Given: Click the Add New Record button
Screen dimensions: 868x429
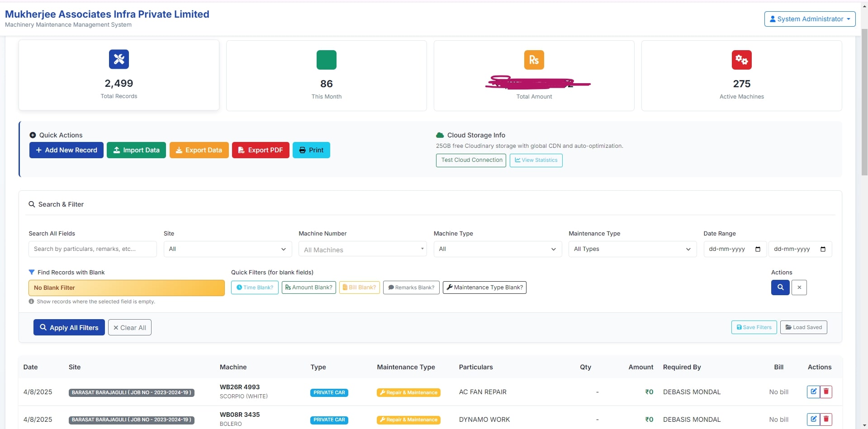Looking at the screenshot, I should click(66, 150).
